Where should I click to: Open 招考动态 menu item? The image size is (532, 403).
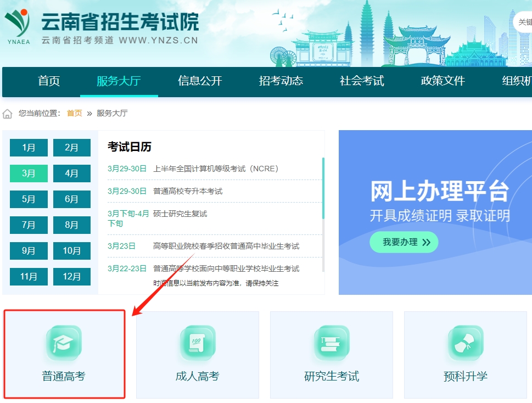281,81
